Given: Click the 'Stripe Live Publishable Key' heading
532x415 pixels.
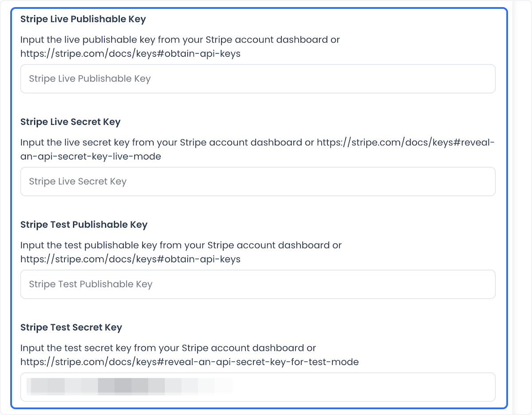Looking at the screenshot, I should coord(83,19).
